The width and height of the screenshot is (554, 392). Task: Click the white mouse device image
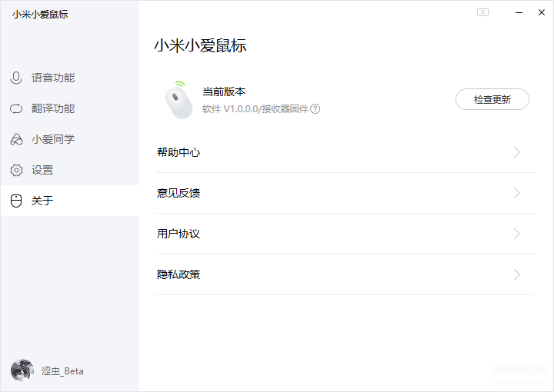(x=179, y=100)
